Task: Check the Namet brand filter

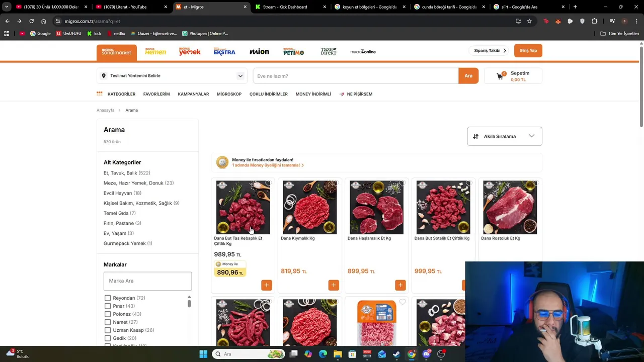Action: pyautogui.click(x=108, y=322)
